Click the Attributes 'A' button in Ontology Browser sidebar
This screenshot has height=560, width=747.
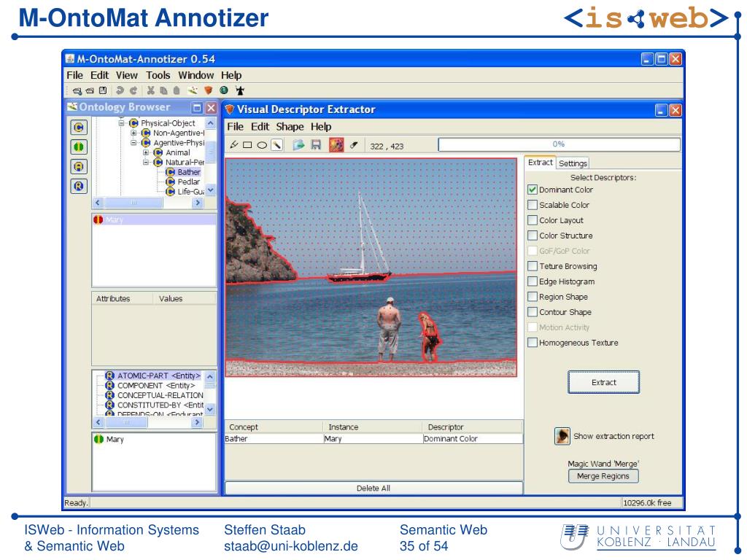coord(79,167)
